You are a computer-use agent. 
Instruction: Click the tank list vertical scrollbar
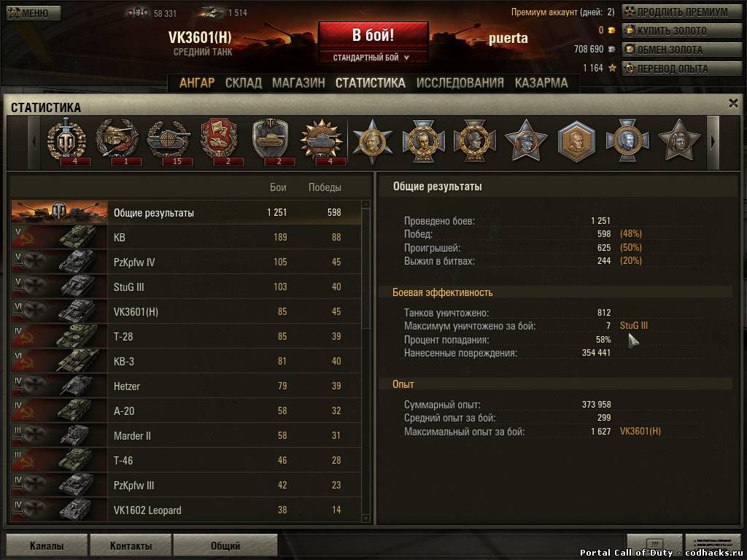[366, 362]
